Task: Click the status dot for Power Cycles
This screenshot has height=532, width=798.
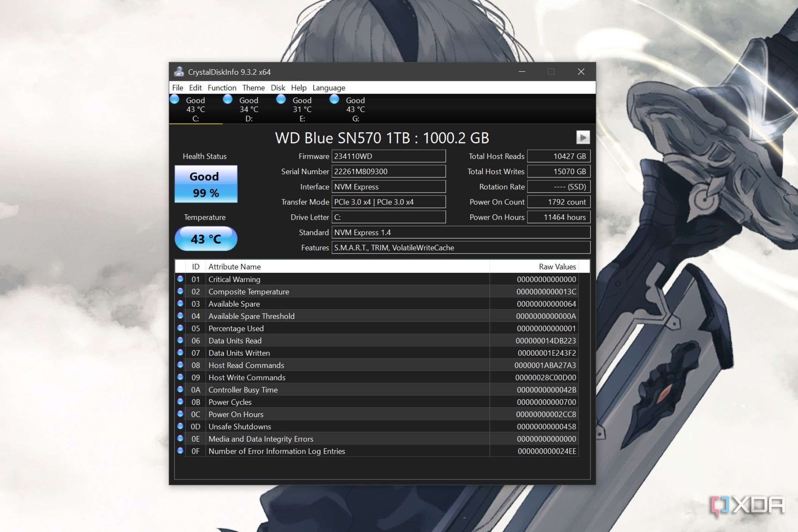Action: coord(180,401)
